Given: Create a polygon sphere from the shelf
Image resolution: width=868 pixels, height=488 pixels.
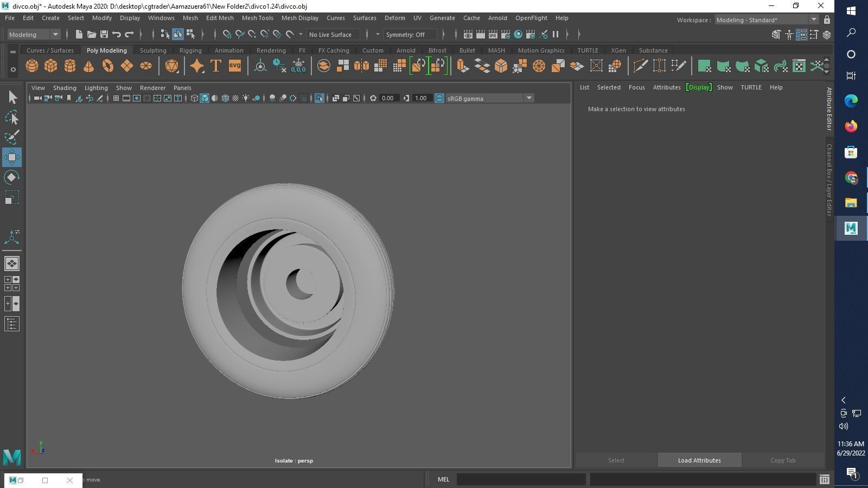Looking at the screenshot, I should [x=32, y=66].
